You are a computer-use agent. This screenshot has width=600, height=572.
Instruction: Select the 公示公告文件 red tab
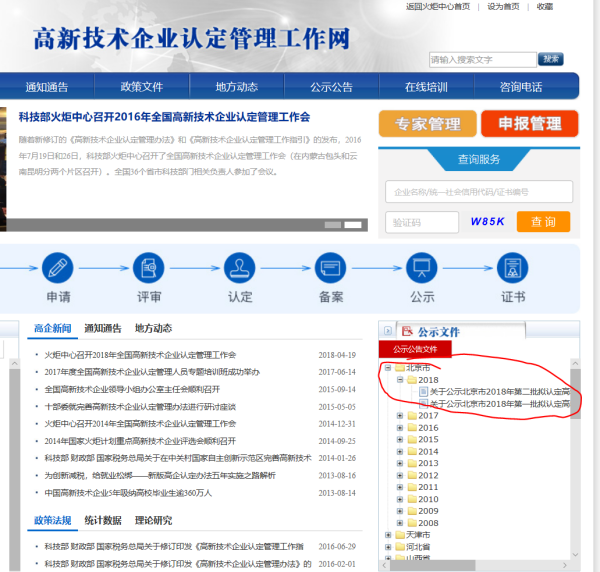pos(415,349)
